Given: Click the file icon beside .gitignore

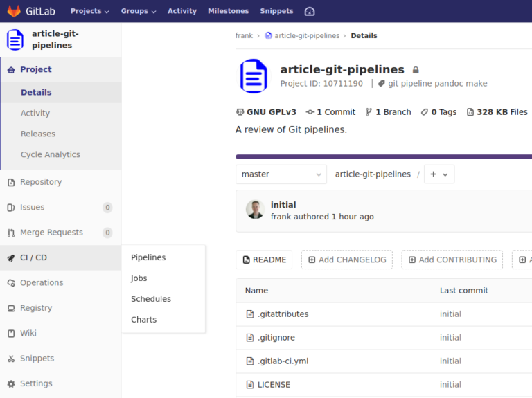Looking at the screenshot, I should click(250, 338).
